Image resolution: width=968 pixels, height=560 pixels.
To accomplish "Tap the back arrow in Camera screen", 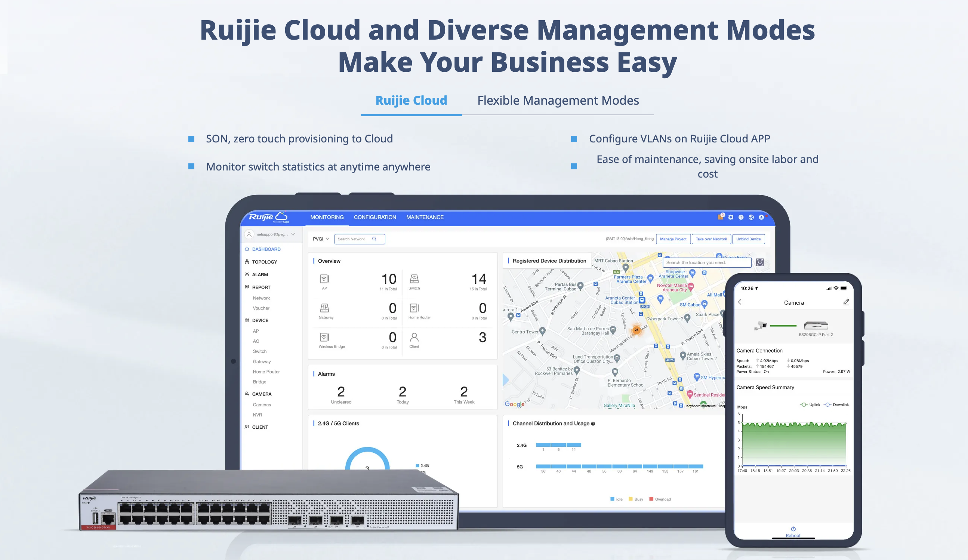I will point(740,302).
